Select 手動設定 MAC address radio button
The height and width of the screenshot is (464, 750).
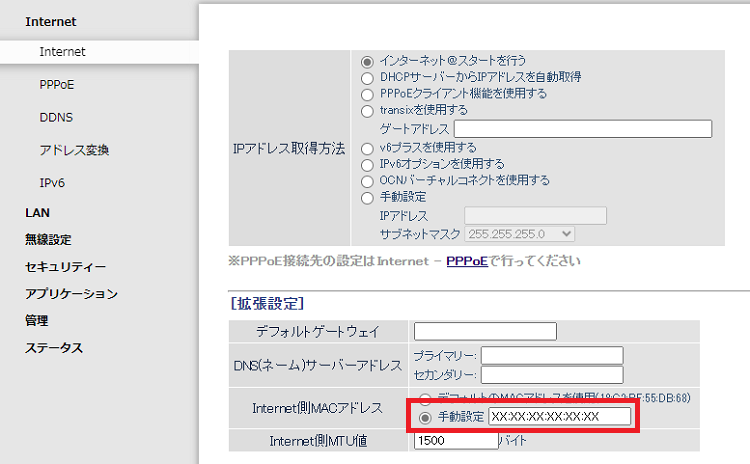point(425,418)
